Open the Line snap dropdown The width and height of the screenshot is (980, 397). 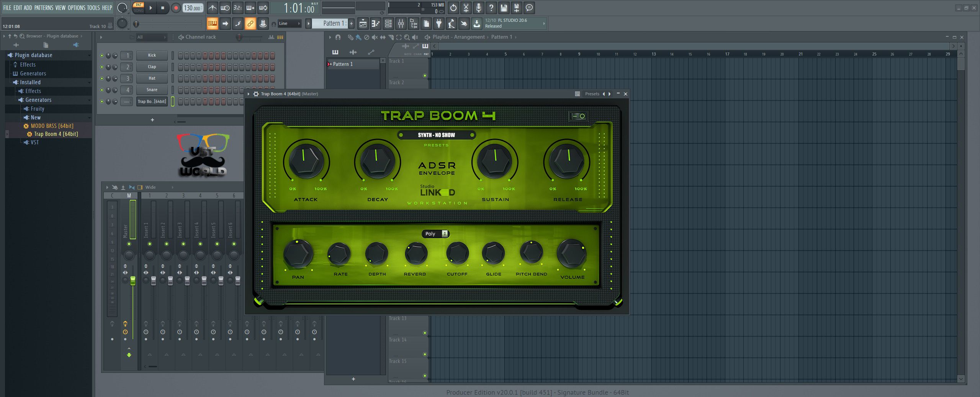click(290, 24)
